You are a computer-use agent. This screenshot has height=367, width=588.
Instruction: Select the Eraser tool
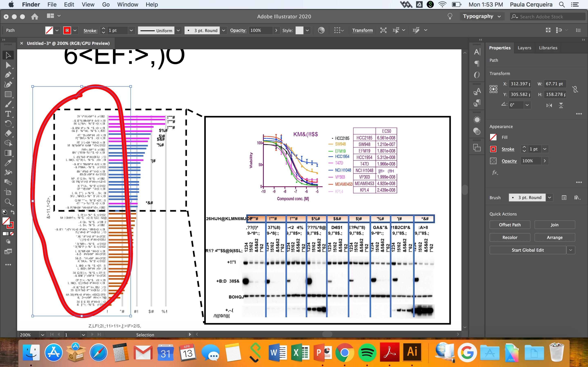pos(8,133)
